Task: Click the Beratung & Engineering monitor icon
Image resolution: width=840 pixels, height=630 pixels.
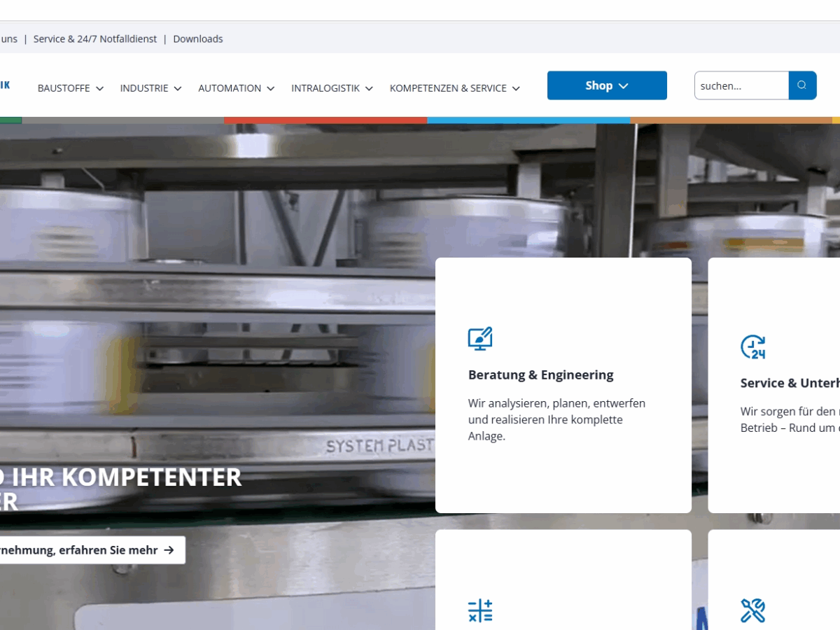Action: click(480, 339)
